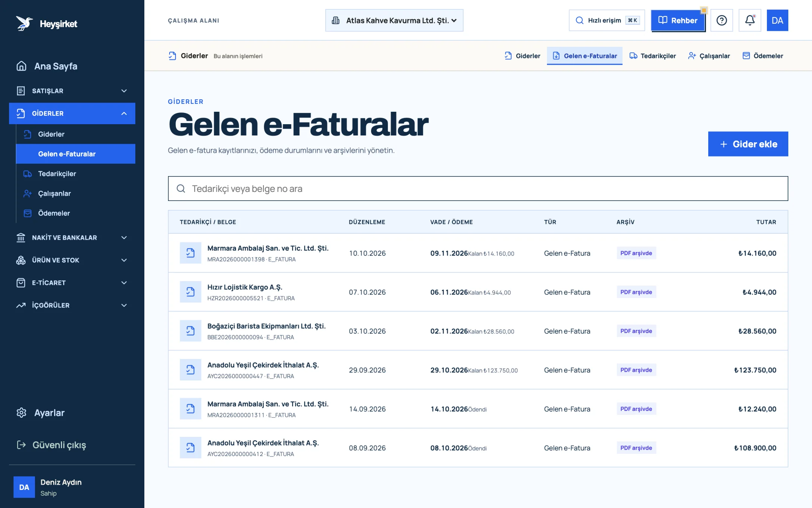Viewport: 812px width, 508px height.
Task: Click the Çalışanlar person icon in sidebar
Action: 27,193
